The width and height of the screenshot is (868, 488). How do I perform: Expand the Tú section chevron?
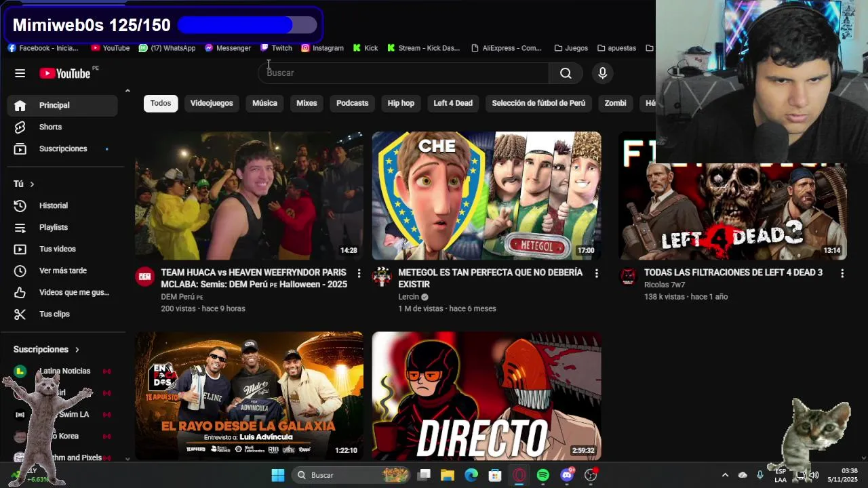pyautogui.click(x=32, y=184)
